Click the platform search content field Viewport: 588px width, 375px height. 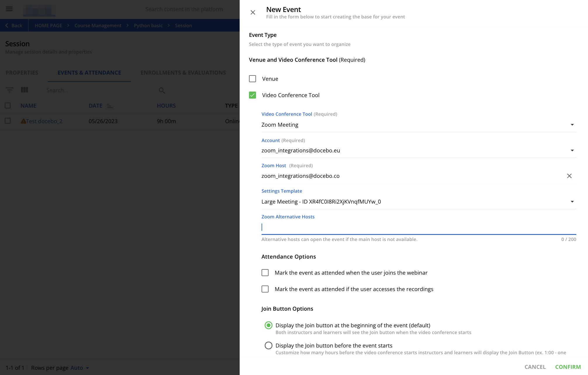coord(184,9)
